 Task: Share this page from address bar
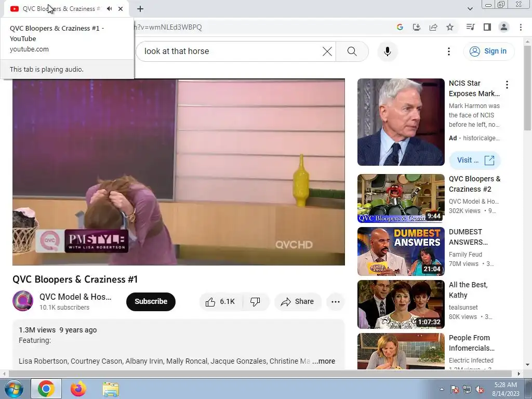433,27
